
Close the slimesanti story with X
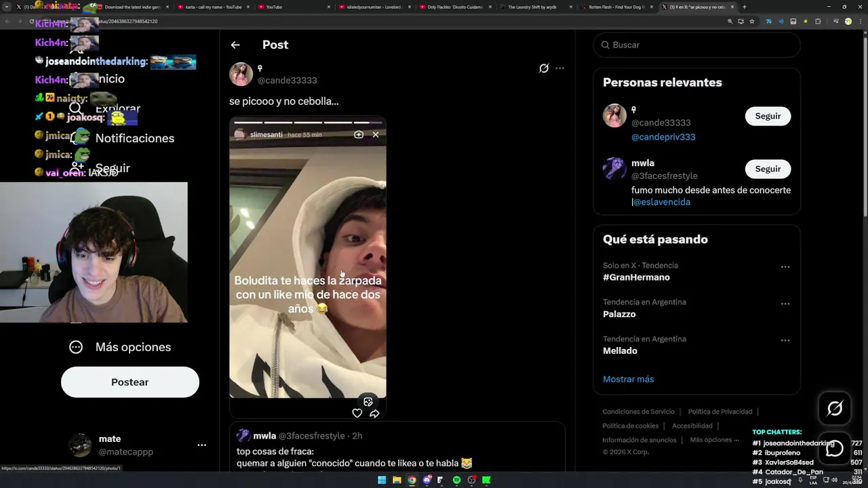(376, 134)
